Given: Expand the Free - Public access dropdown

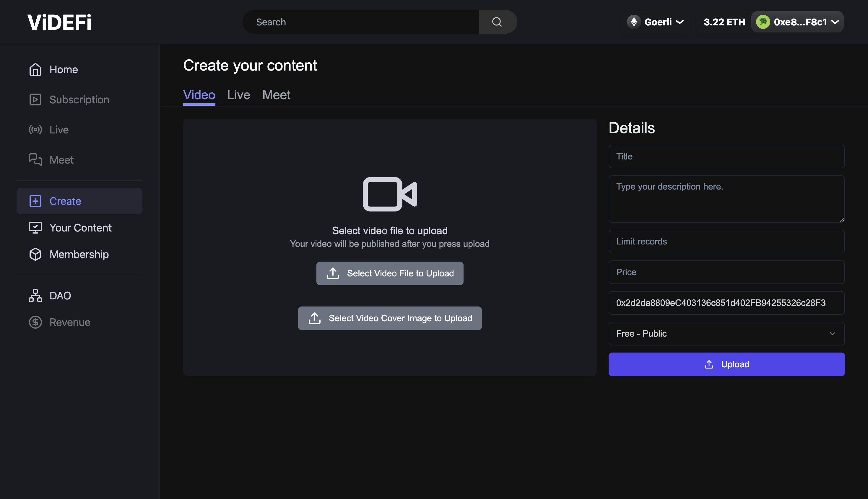Looking at the screenshot, I should [x=727, y=333].
